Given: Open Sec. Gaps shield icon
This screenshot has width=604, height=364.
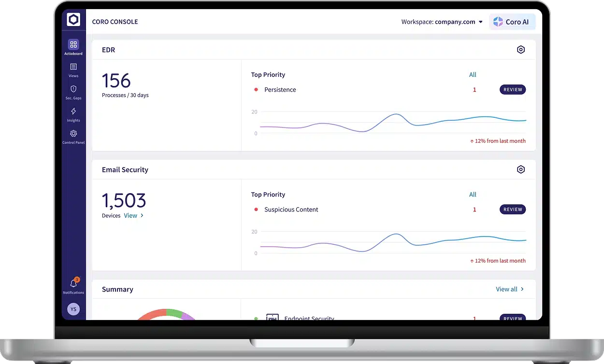Looking at the screenshot, I should 73,89.
